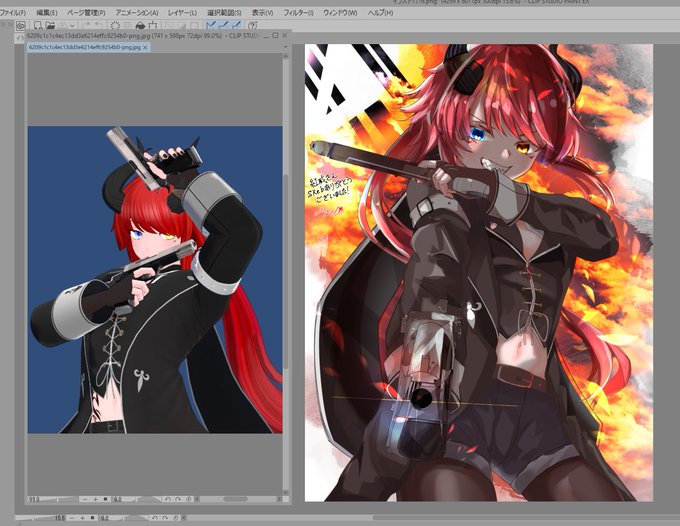This screenshot has width=680, height=526.
Task: Zoom out with minus in main window
Action: 72,518
